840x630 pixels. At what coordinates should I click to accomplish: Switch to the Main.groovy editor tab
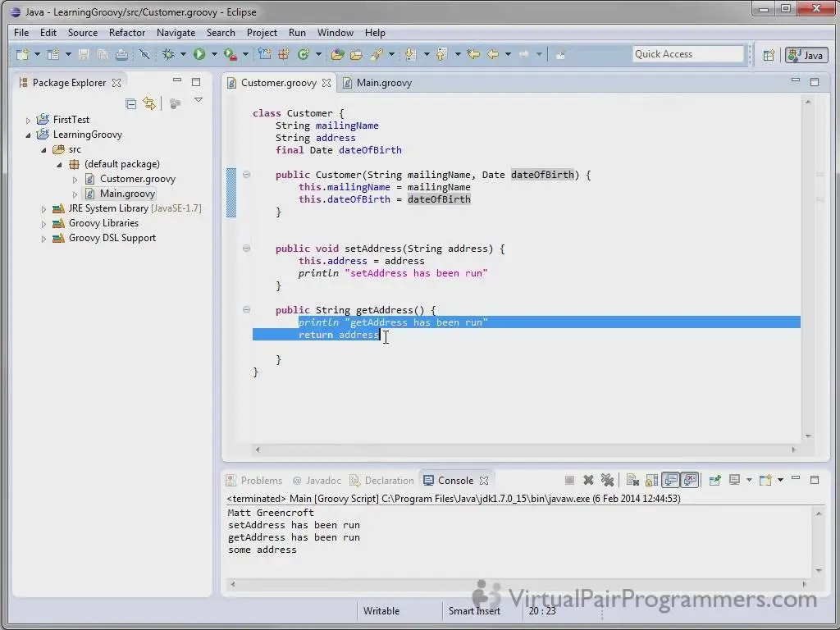tap(378, 83)
